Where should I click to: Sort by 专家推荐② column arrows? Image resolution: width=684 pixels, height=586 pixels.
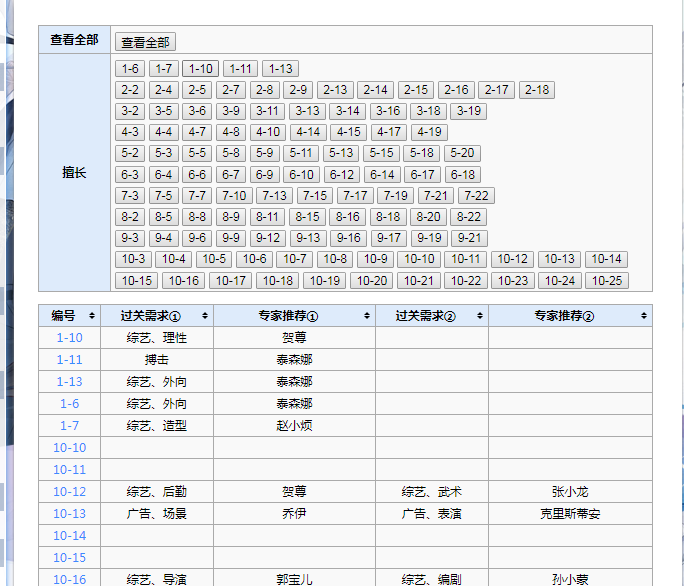(643, 315)
